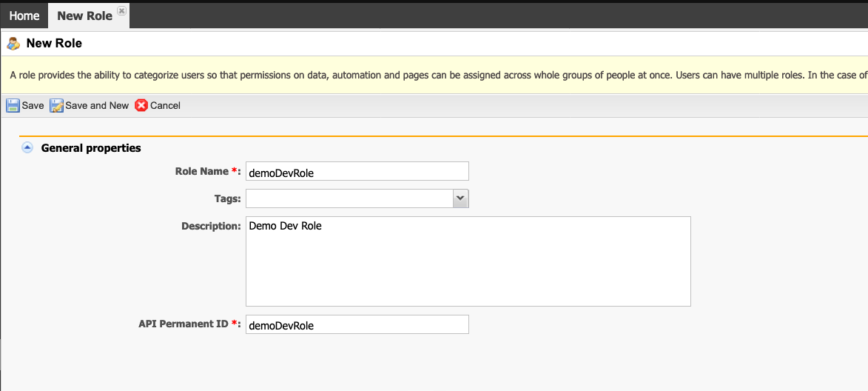Click the Save and New disk icon
The height and width of the screenshot is (391, 868).
click(x=56, y=105)
